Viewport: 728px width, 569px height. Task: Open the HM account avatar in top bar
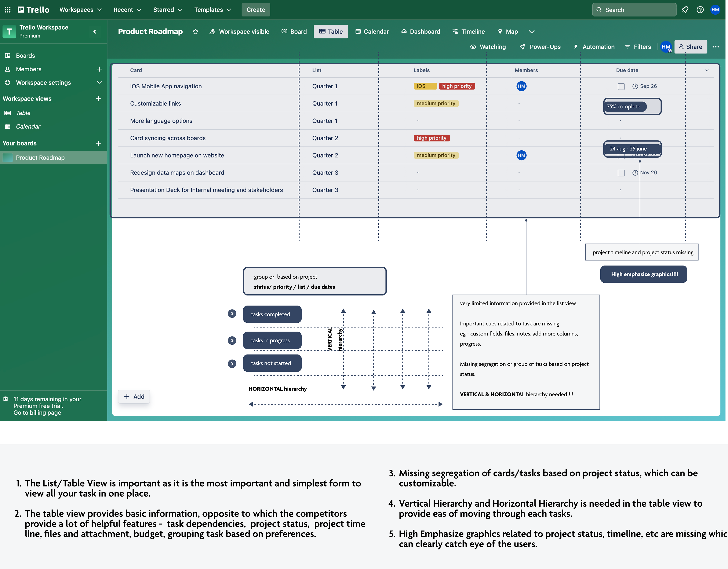tap(715, 10)
